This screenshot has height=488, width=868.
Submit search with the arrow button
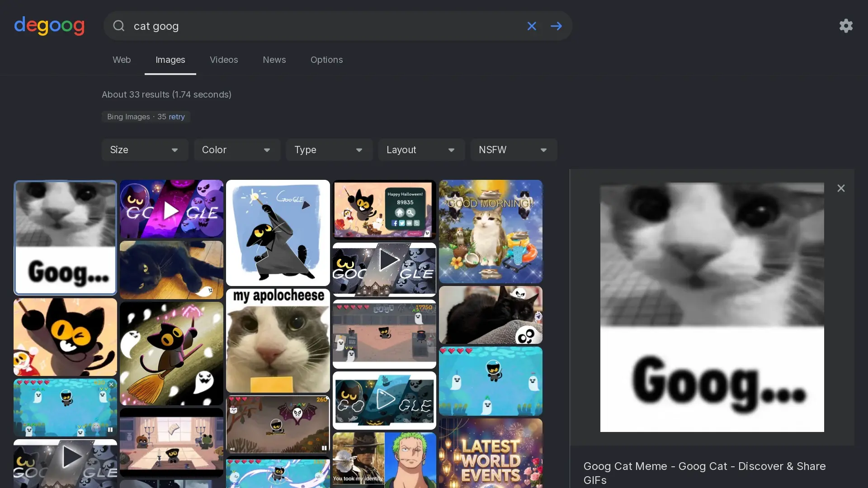point(556,26)
